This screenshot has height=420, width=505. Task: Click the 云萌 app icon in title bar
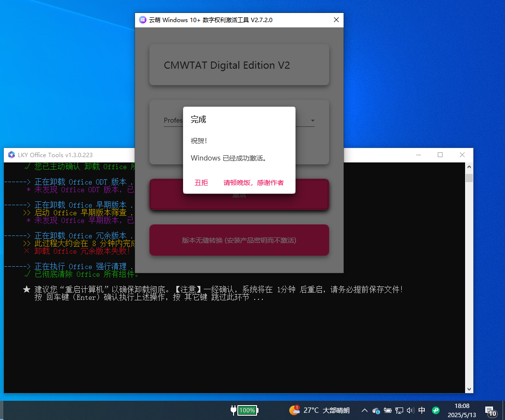142,20
